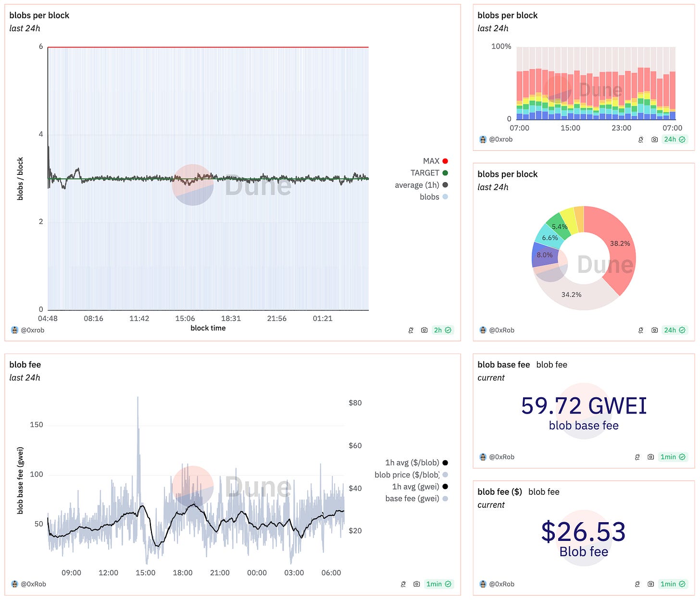The image size is (700, 600).
Task: Click the 24h badge under donut chart
Action: coord(675,330)
